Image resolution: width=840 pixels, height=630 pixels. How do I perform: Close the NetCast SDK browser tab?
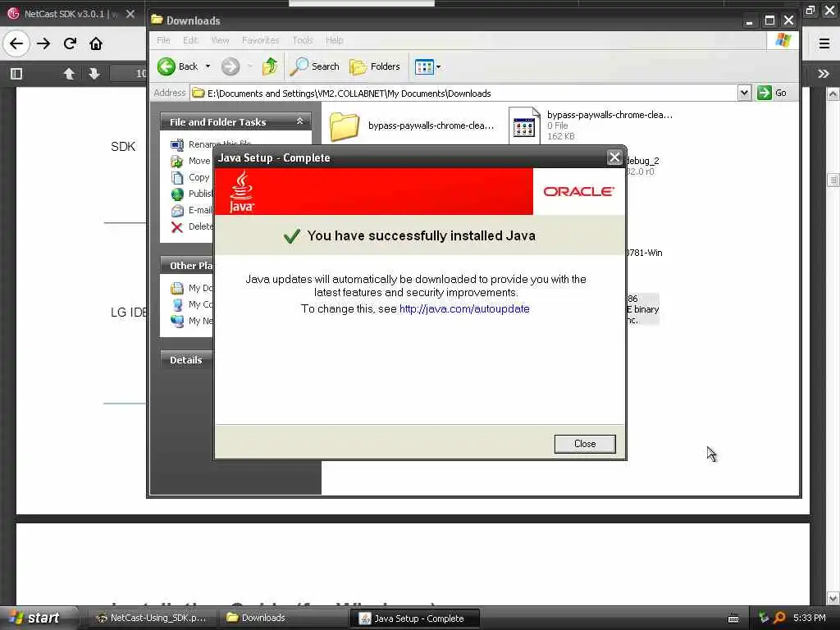[130, 14]
